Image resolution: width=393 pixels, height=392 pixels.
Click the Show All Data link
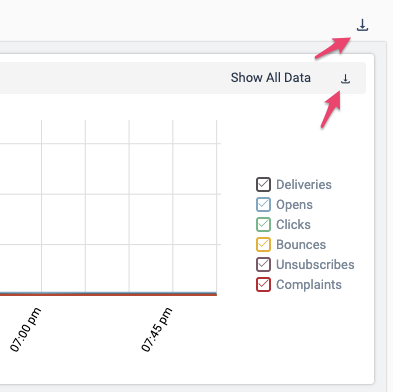pos(271,78)
